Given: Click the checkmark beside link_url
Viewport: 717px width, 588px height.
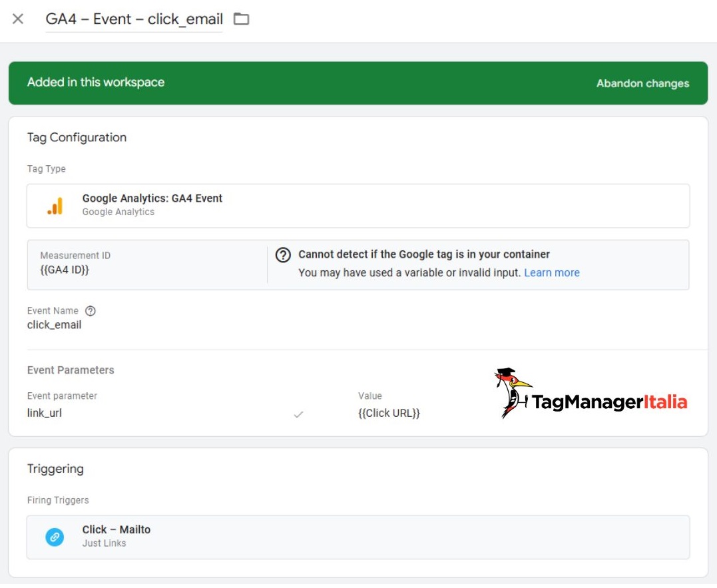Looking at the screenshot, I should pos(299,415).
